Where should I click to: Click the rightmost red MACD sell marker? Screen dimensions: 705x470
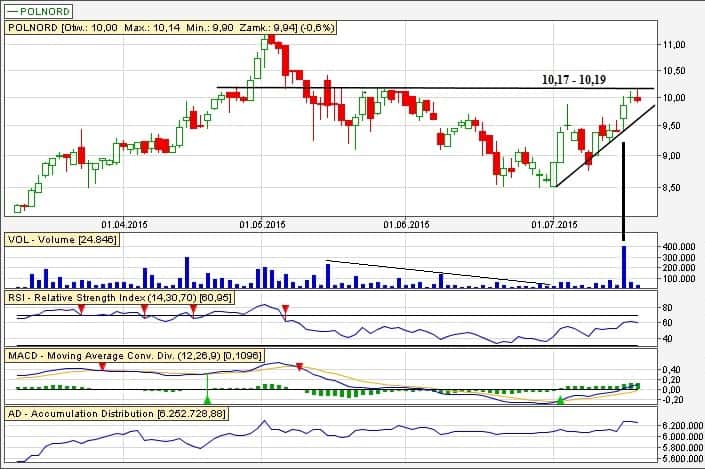[x=299, y=367]
